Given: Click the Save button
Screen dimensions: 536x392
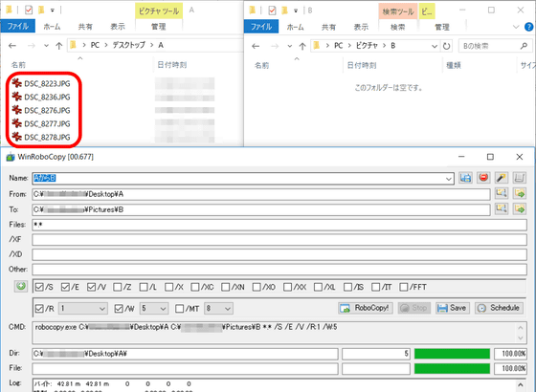Looking at the screenshot, I should 452,308.
